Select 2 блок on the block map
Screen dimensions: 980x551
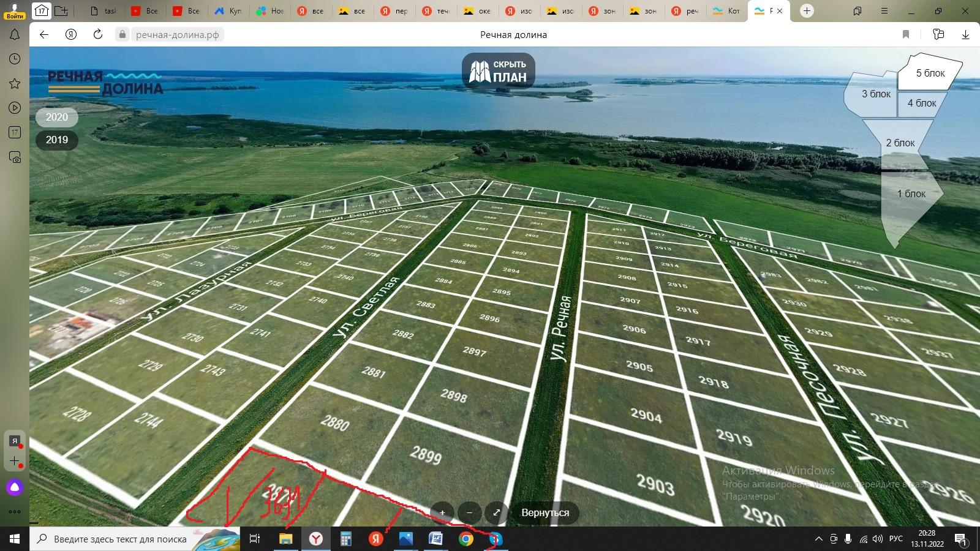pos(900,143)
